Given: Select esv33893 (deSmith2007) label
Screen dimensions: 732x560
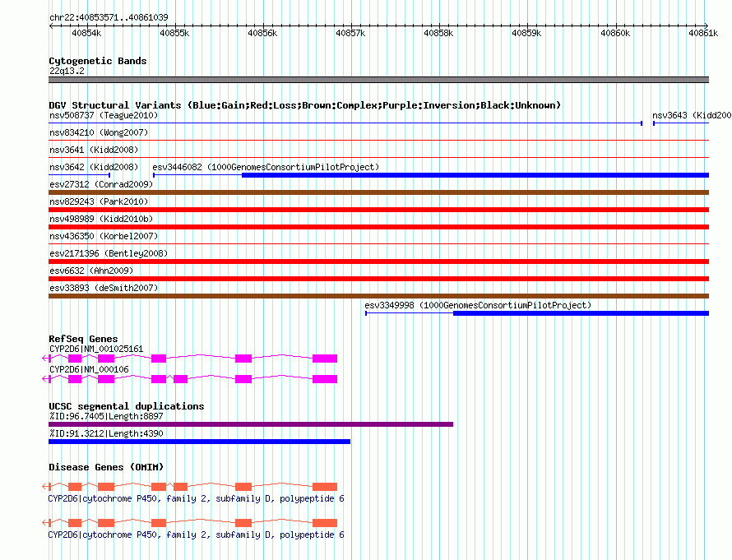Looking at the screenshot, I should pyautogui.click(x=104, y=288).
